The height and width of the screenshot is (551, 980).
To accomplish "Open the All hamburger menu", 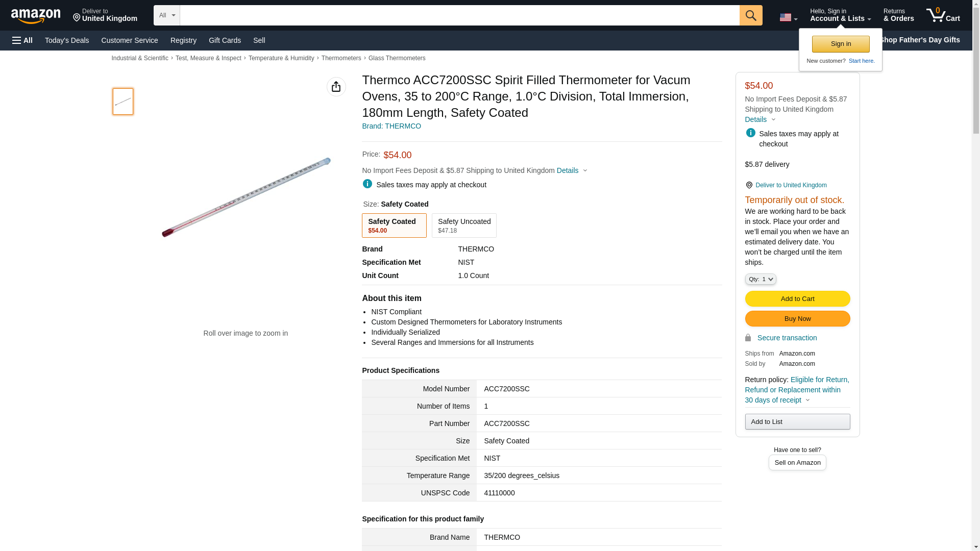I will (x=22, y=40).
